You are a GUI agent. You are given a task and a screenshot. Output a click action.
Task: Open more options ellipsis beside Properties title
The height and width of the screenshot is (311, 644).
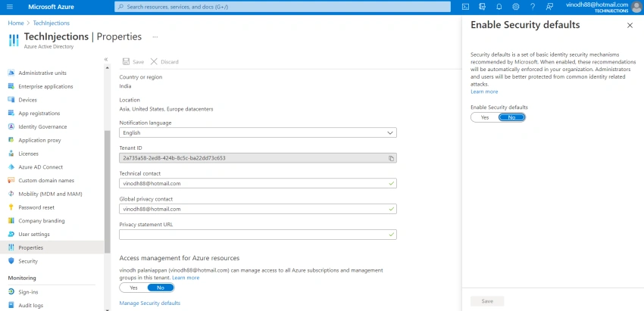[155, 37]
